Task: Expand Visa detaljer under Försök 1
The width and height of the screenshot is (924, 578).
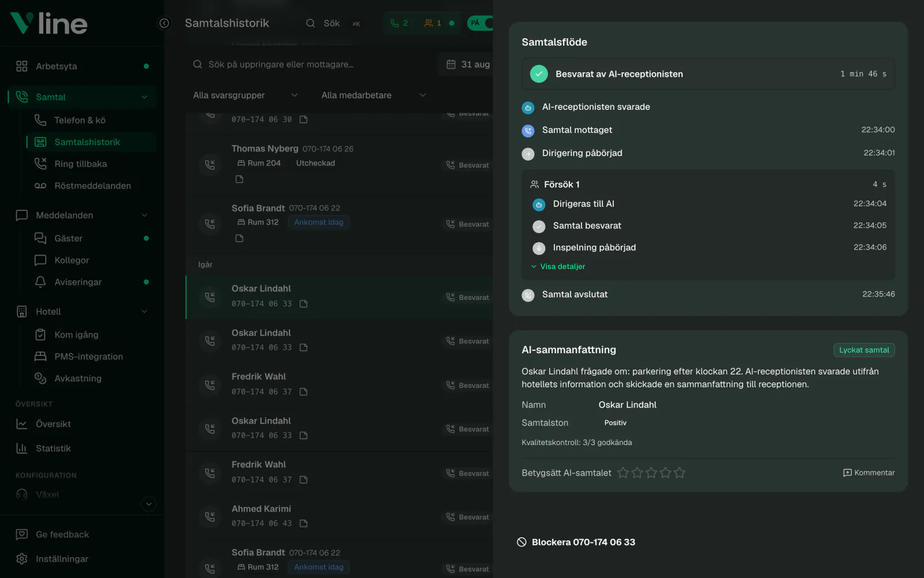Action: (558, 266)
